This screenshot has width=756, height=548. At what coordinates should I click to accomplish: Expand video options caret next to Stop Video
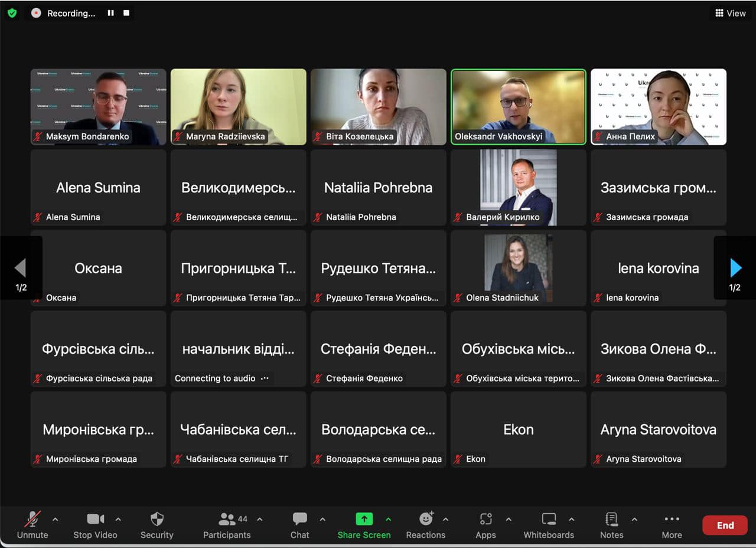tap(118, 520)
